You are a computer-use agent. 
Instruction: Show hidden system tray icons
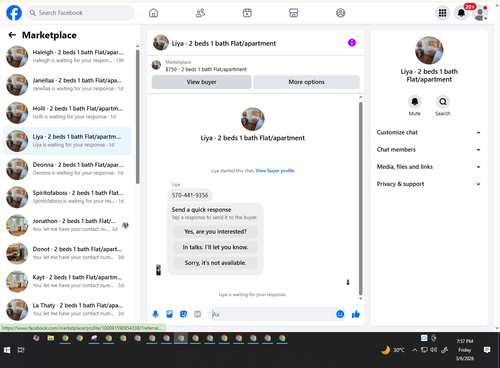(415, 350)
